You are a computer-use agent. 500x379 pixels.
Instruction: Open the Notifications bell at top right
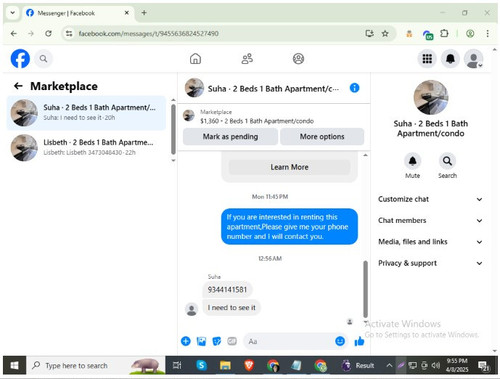pyautogui.click(x=450, y=59)
